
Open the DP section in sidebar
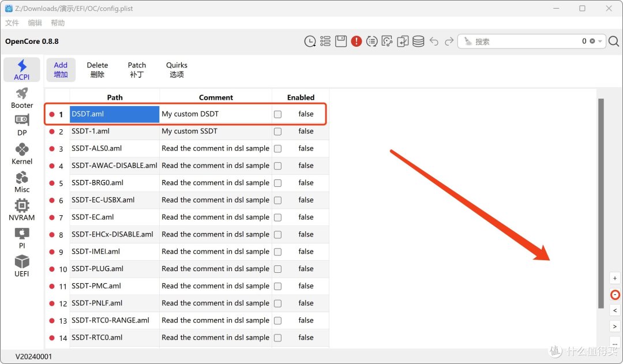[22, 126]
